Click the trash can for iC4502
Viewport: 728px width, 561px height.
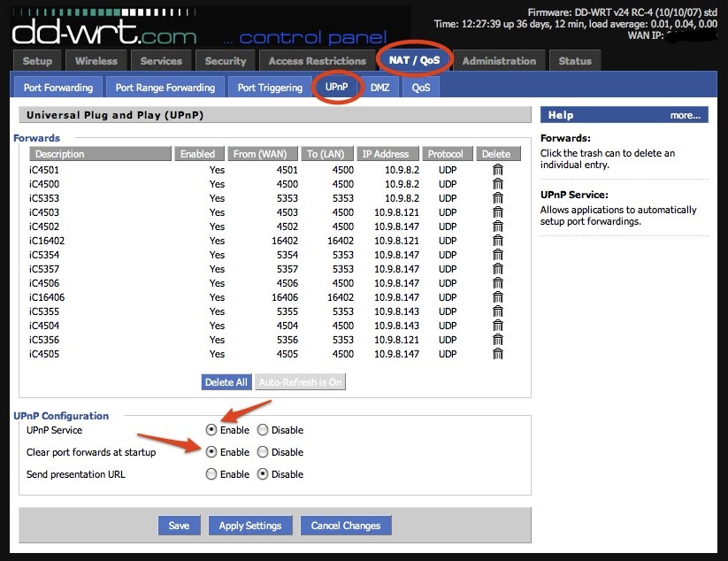[x=498, y=227]
